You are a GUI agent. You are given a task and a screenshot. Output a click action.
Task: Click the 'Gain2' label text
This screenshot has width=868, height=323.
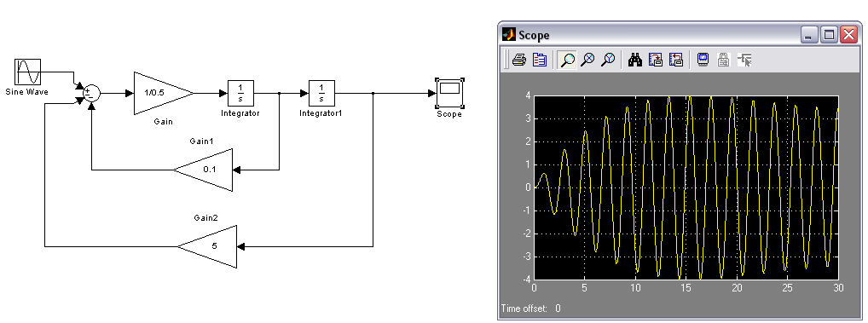(206, 218)
